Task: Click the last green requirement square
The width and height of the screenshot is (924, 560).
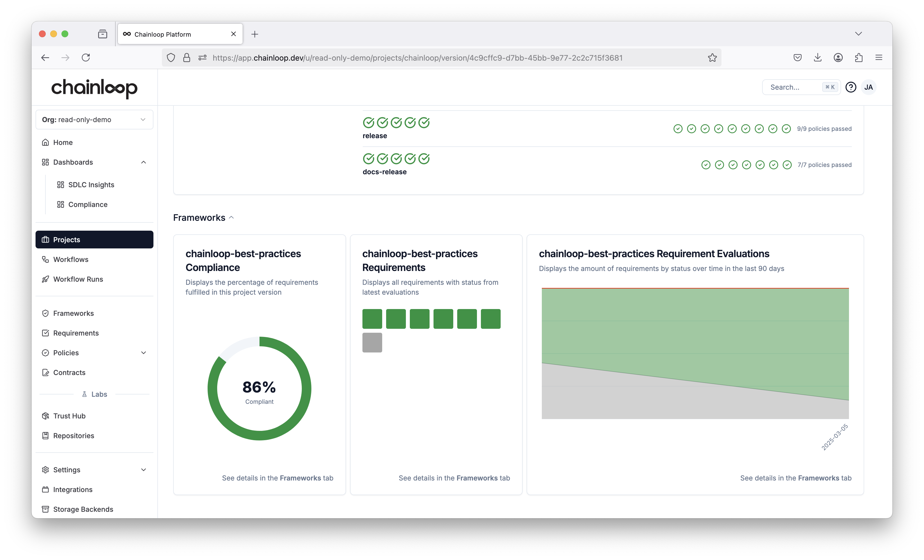Action: 490,319
